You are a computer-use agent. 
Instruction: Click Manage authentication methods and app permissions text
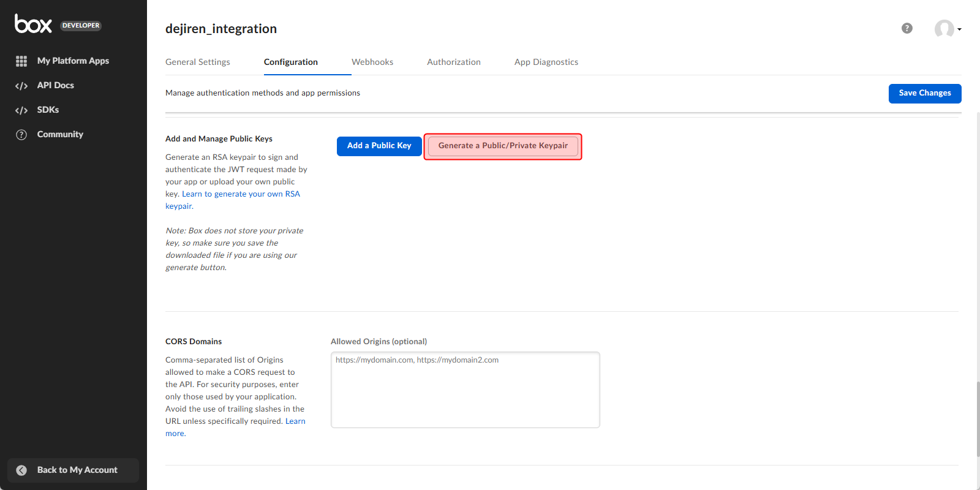pos(263,93)
